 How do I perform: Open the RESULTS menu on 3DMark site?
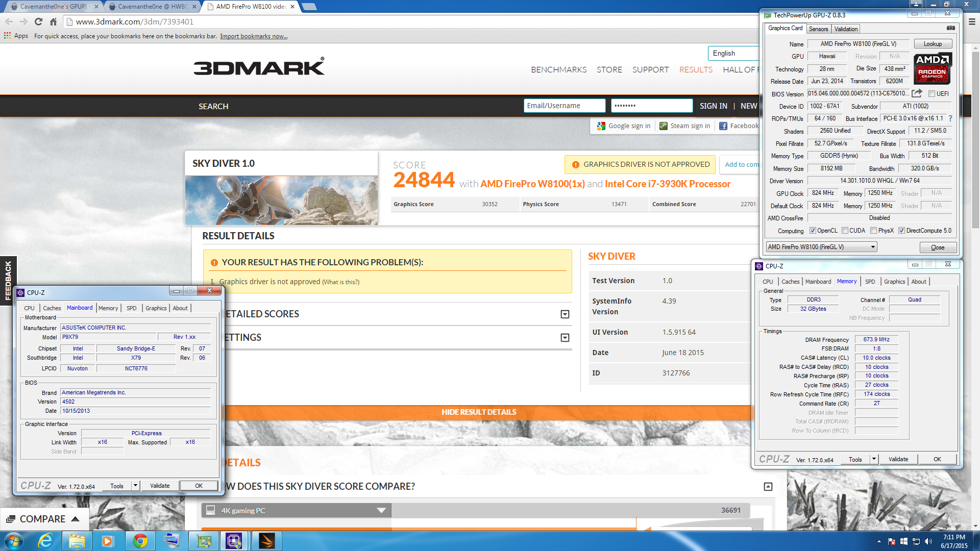click(696, 70)
